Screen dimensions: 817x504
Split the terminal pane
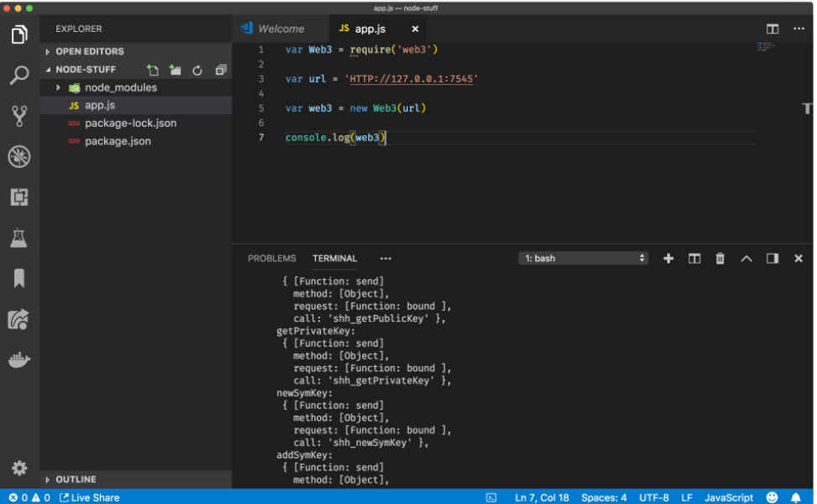(x=694, y=258)
